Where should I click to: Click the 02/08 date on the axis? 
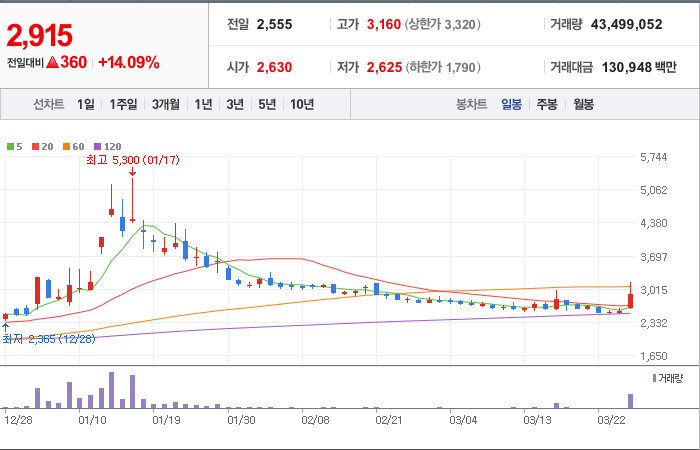point(315,421)
